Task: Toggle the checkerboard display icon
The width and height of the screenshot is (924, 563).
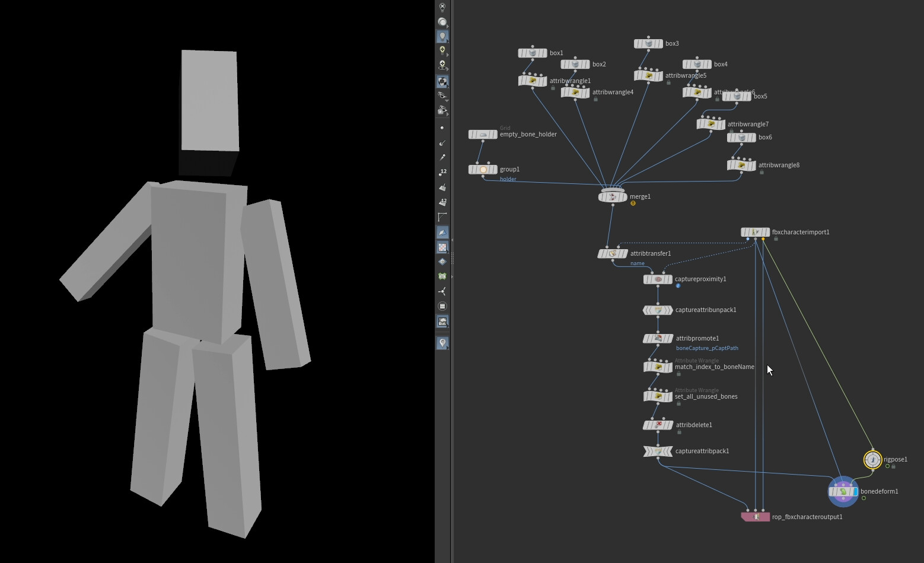Action: [x=442, y=247]
